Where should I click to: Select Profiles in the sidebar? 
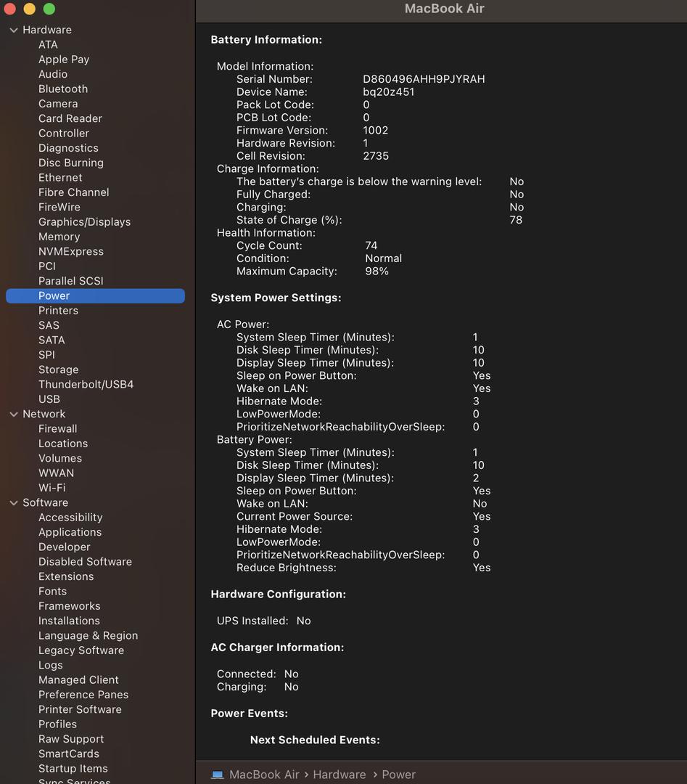(x=57, y=724)
